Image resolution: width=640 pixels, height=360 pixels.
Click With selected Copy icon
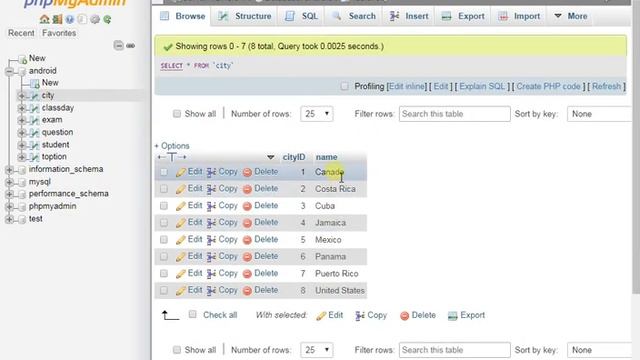point(360,316)
